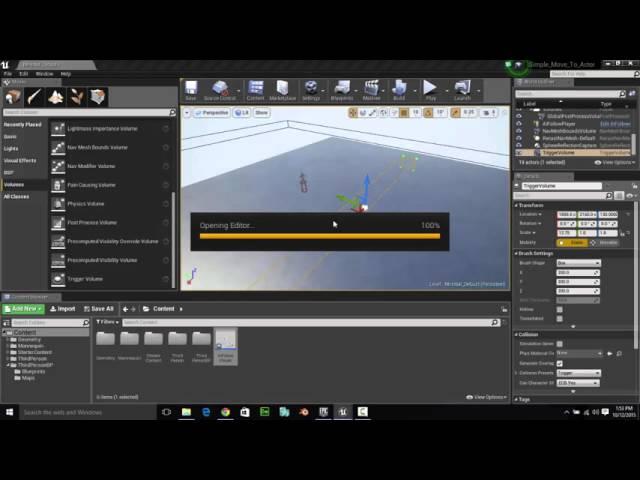Open the Matinee toolbar icon
640x480 pixels.
pos(371,90)
